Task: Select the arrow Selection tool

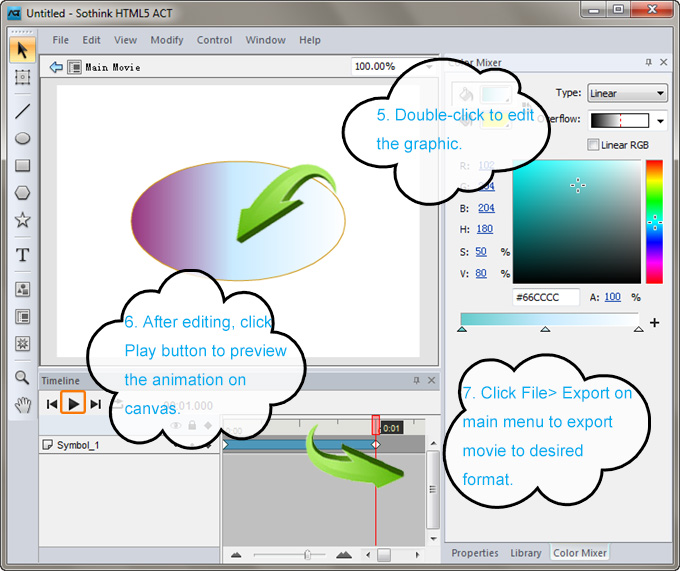Action: point(22,50)
